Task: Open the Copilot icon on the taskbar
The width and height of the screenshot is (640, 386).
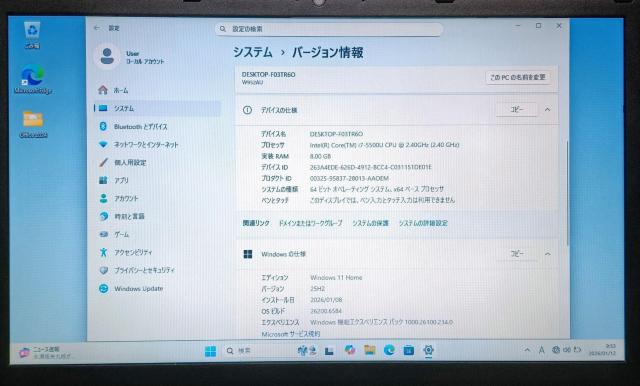Action: click(349, 350)
